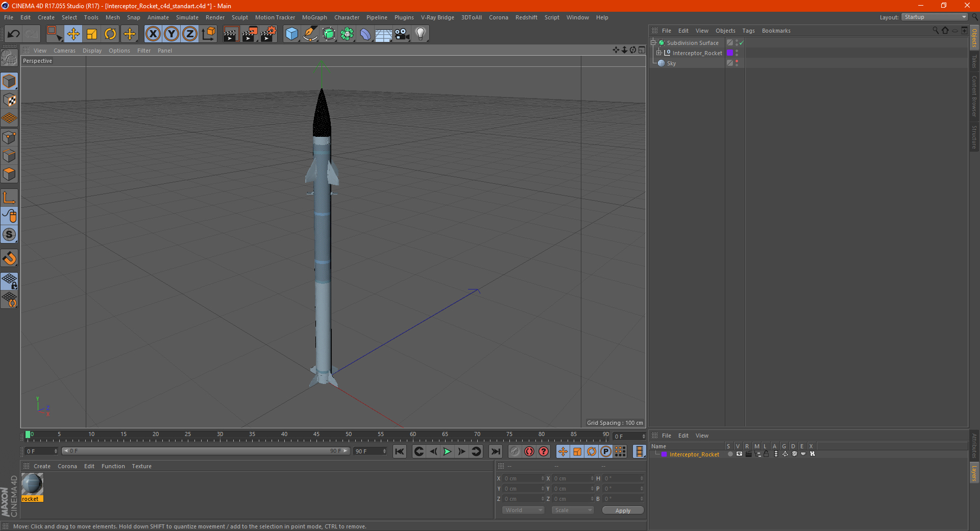Click the Bend deformer icon
Image resolution: width=980 pixels, height=531 pixels.
(x=365, y=34)
